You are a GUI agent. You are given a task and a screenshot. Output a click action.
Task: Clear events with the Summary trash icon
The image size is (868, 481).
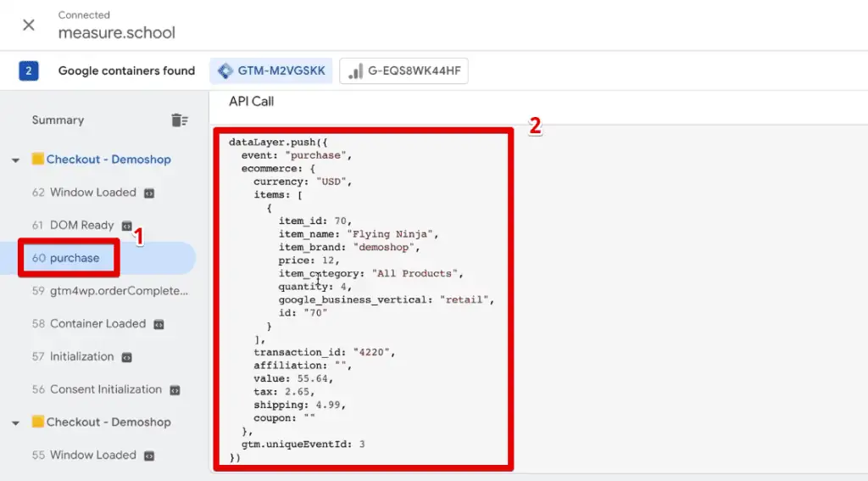click(180, 120)
